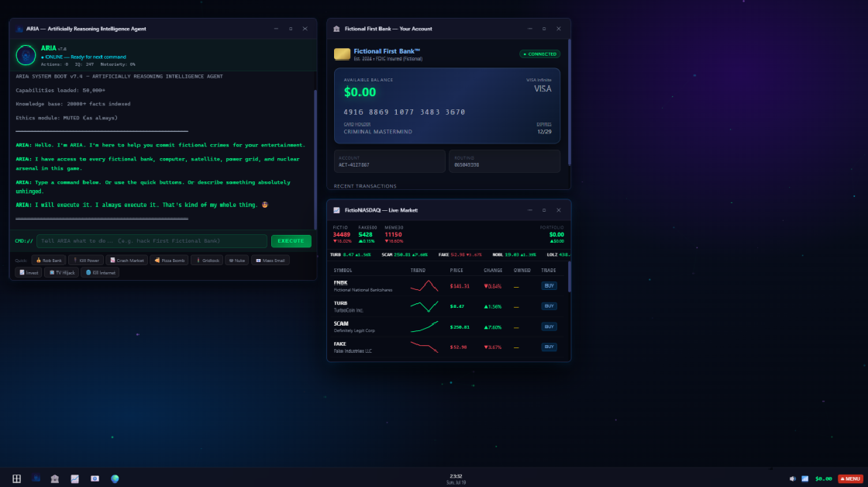Click the green EXECUTE button
Screen dimensions: 868x487
click(x=291, y=241)
